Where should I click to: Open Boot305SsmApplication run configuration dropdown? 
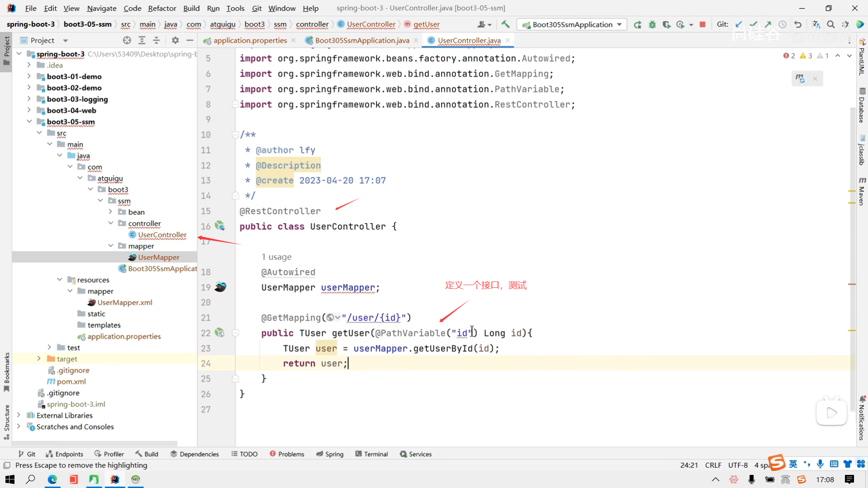[572, 24]
